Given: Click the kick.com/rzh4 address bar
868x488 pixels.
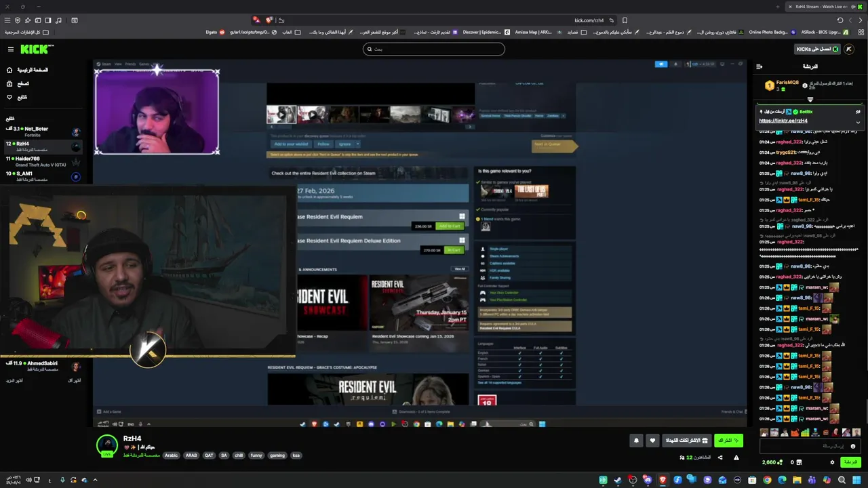Looking at the screenshot, I should click(x=589, y=20).
